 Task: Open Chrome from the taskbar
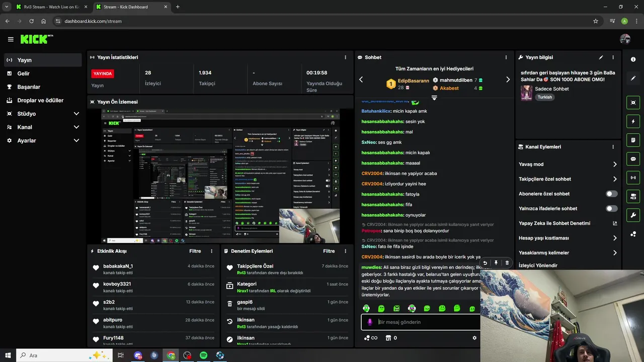[x=171, y=355]
